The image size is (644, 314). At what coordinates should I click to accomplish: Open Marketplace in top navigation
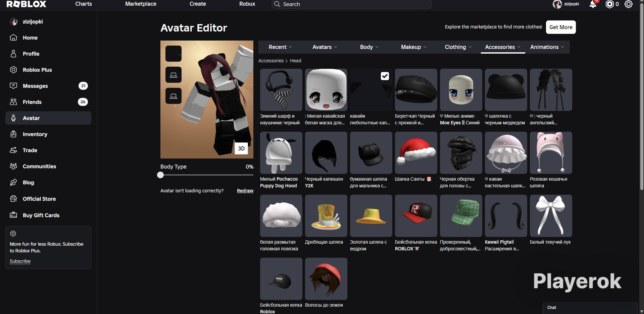tap(141, 4)
